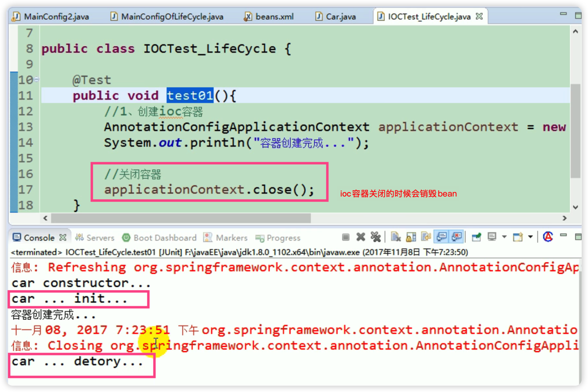
Task: Clear the console output
Action: pyautogui.click(x=396, y=237)
